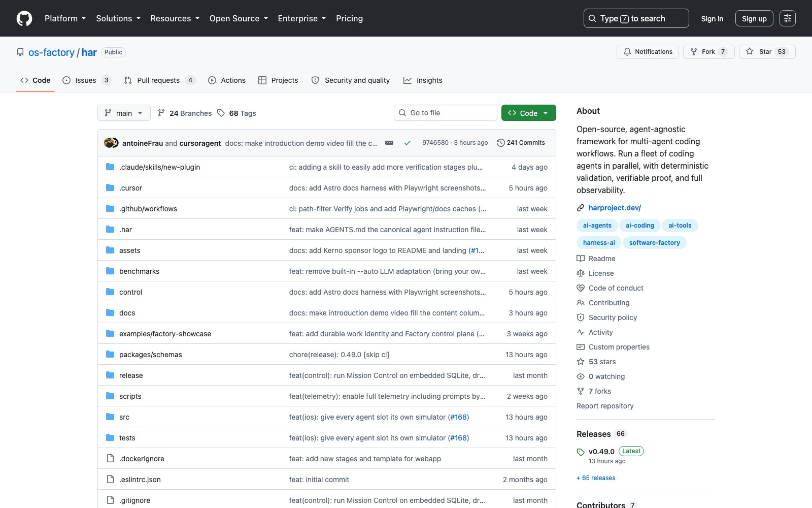Open the #168 pull request link in src row

click(458, 417)
